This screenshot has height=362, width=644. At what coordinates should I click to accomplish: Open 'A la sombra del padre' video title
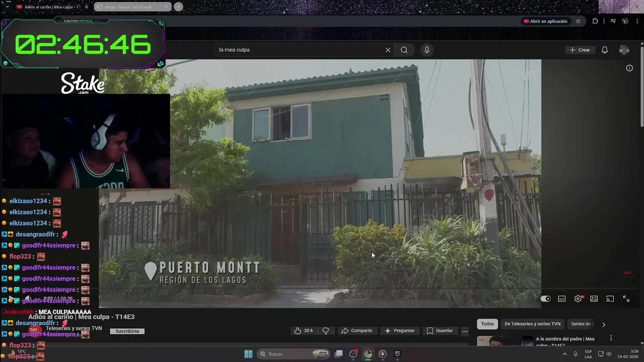[x=566, y=342]
